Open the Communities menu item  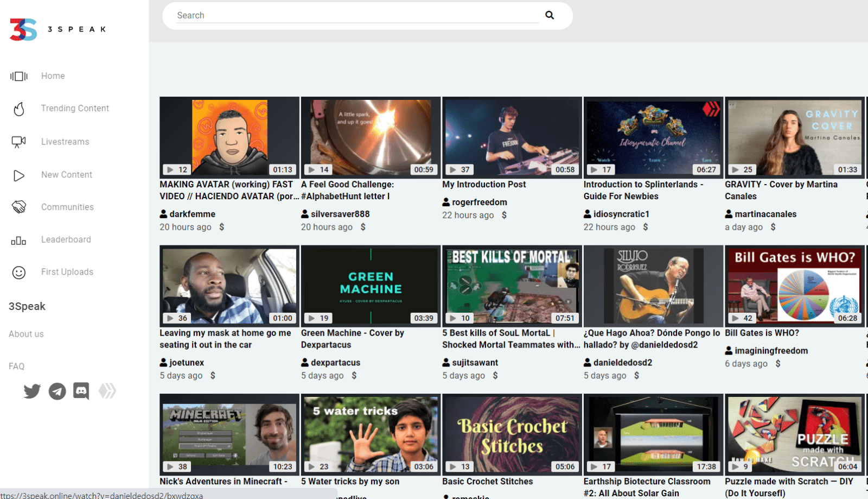(67, 207)
